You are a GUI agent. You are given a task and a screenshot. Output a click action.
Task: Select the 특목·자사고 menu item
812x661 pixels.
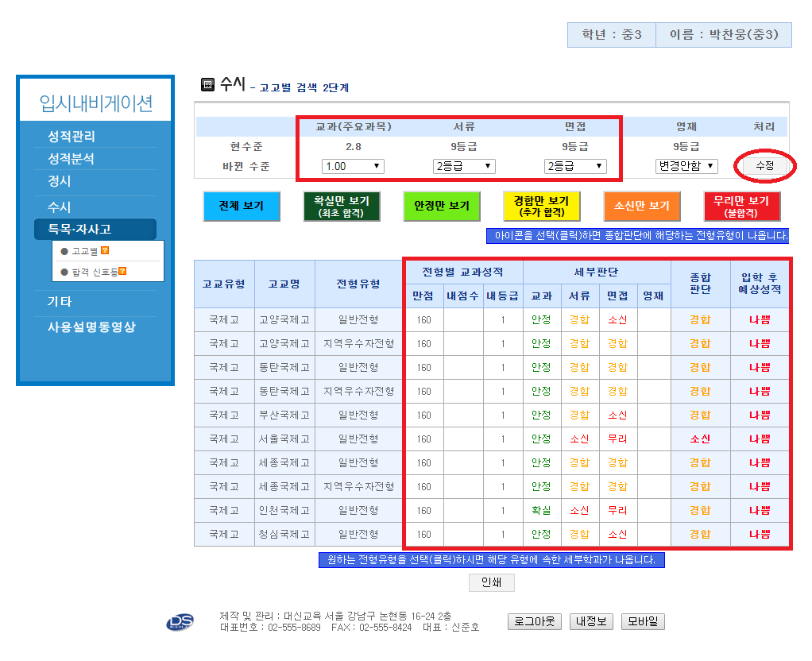95,229
